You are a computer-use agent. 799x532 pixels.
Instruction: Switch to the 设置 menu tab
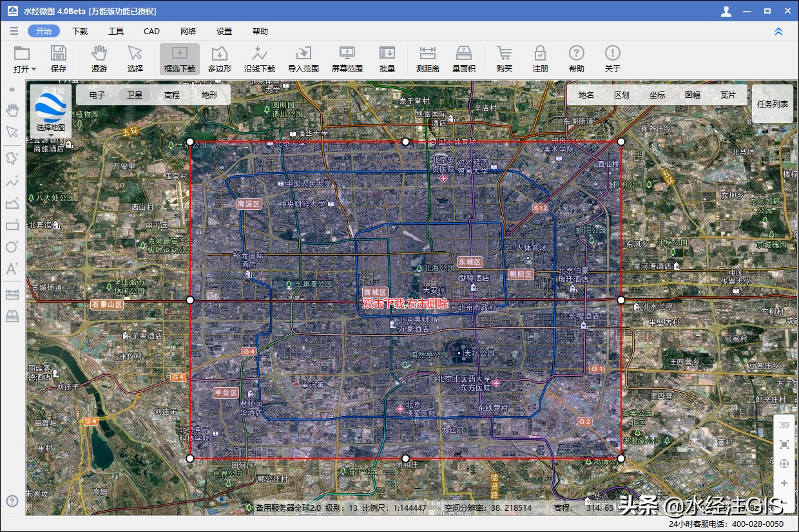223,30
